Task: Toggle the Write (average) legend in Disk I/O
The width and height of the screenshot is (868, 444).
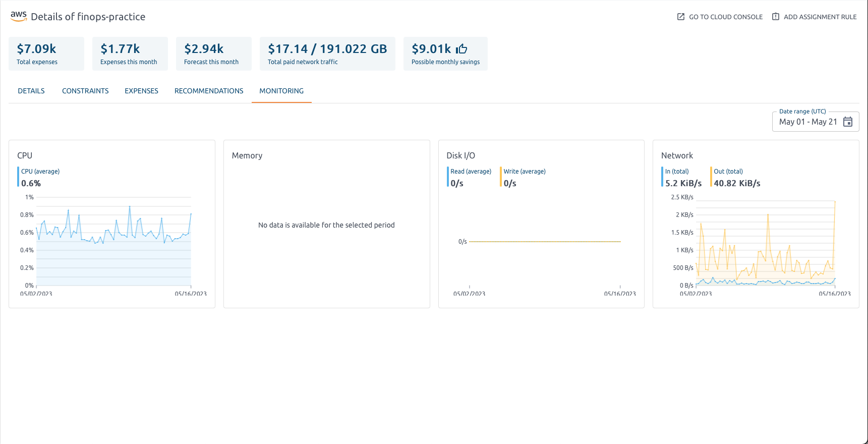Action: (524, 172)
